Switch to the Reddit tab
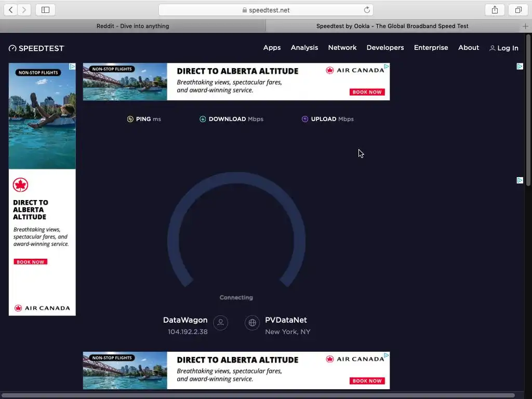The image size is (532, 399). pos(132,26)
